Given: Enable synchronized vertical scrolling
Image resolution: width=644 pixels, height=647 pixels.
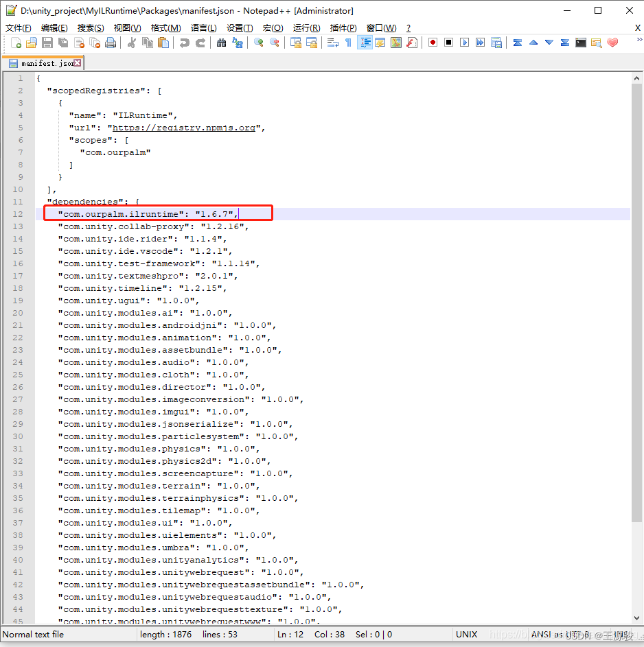Looking at the screenshot, I should [x=295, y=42].
